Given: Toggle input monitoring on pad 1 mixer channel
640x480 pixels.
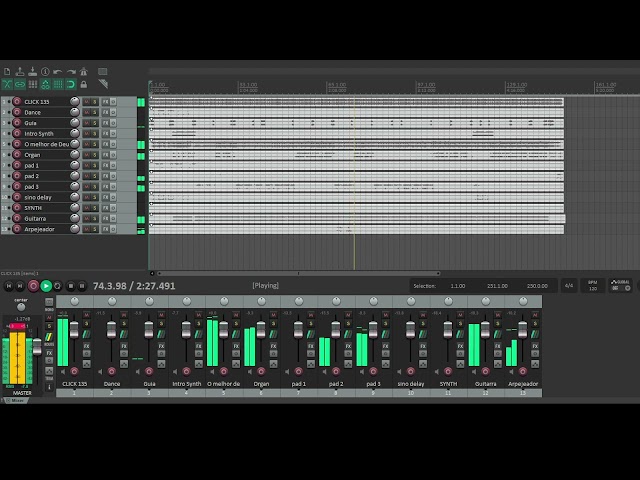Looking at the screenshot, I should [287, 372].
